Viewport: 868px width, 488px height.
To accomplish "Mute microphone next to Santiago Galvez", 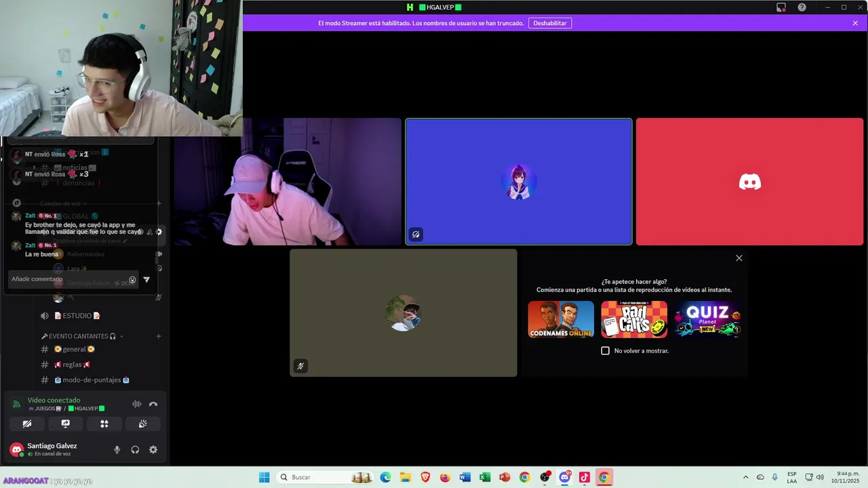I will [x=117, y=449].
